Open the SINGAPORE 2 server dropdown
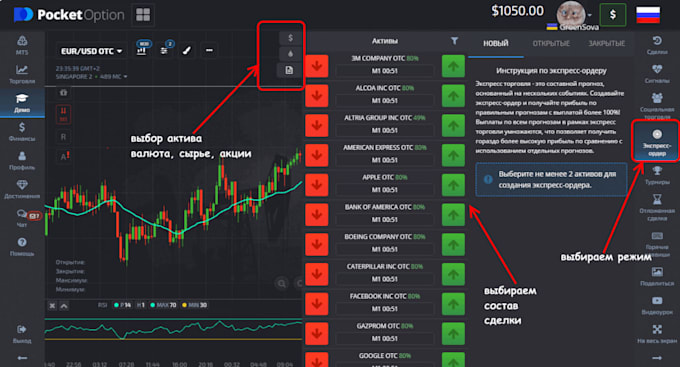680x367 pixels. click(92, 77)
